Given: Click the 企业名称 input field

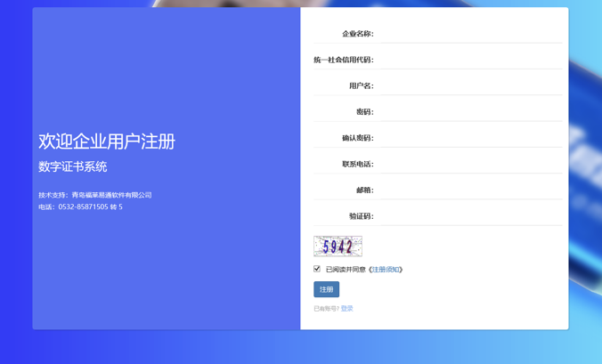Looking at the screenshot, I should tap(469, 34).
